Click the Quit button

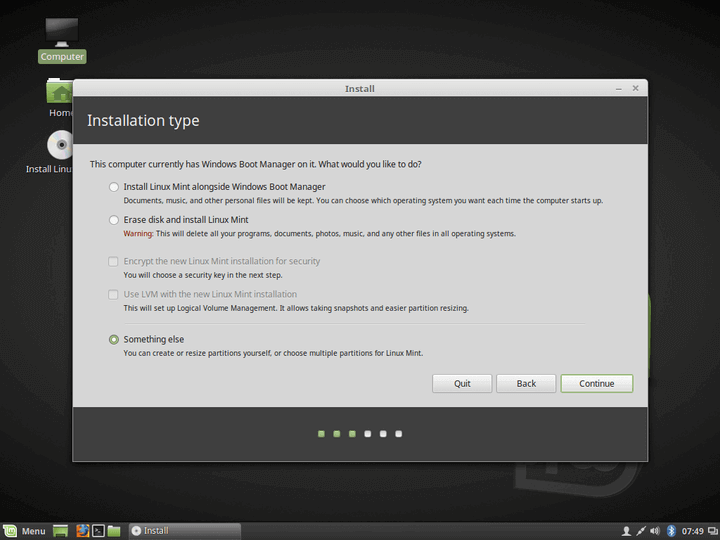click(462, 383)
